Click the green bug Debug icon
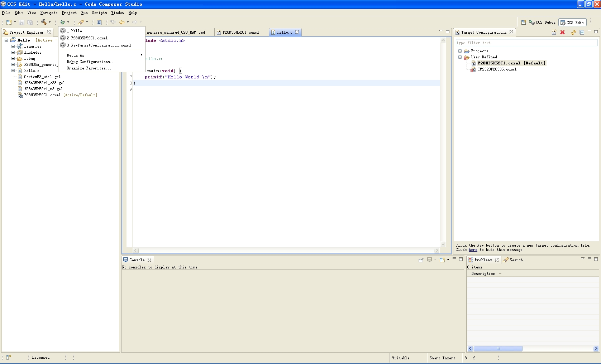 point(62,22)
